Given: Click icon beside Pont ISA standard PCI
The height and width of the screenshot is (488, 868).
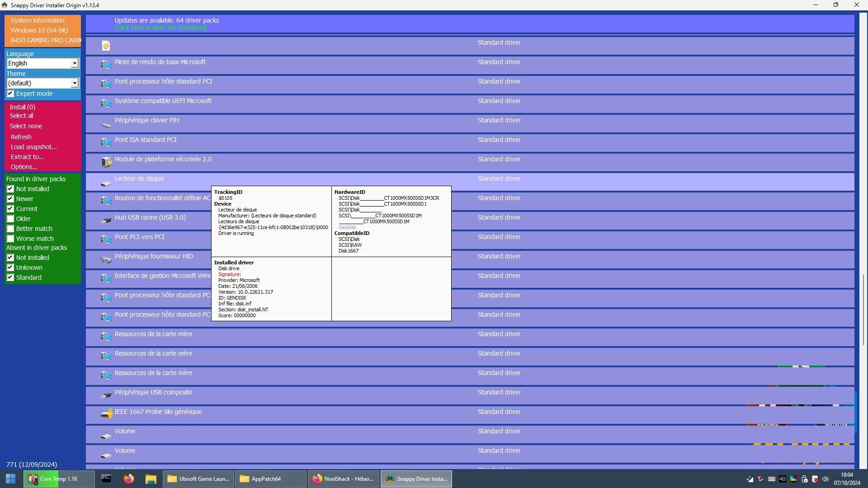Looking at the screenshot, I should 106,142.
